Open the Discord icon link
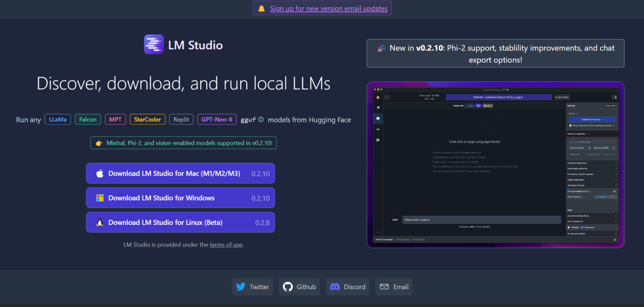 (x=335, y=287)
